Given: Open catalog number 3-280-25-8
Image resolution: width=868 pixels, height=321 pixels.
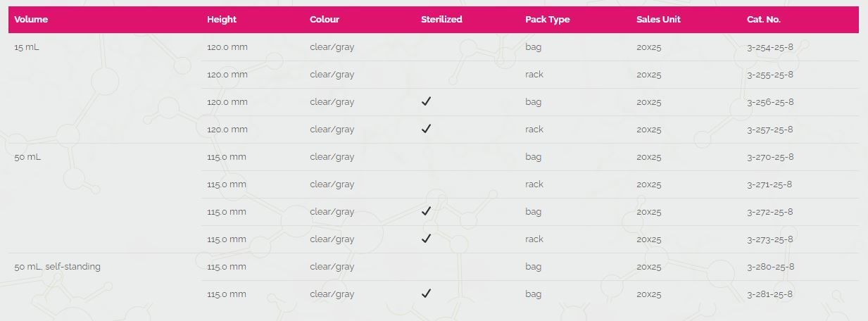Looking at the screenshot, I should [770, 266].
